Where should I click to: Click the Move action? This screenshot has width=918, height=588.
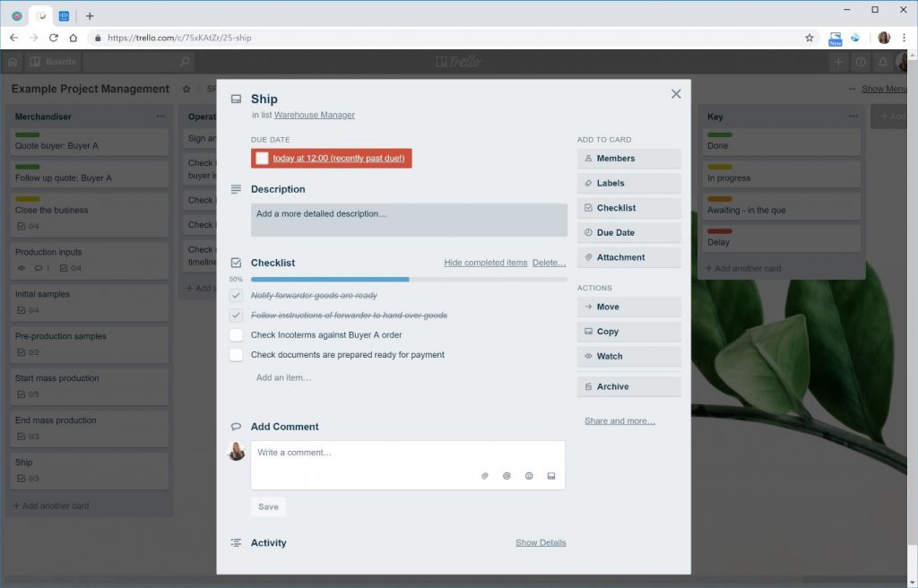click(x=628, y=307)
